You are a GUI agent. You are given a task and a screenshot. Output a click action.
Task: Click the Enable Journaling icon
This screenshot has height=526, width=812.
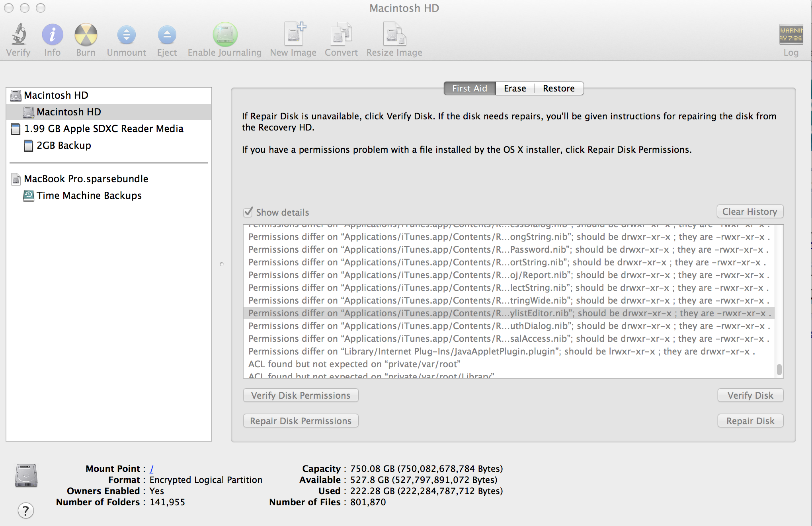[225, 35]
